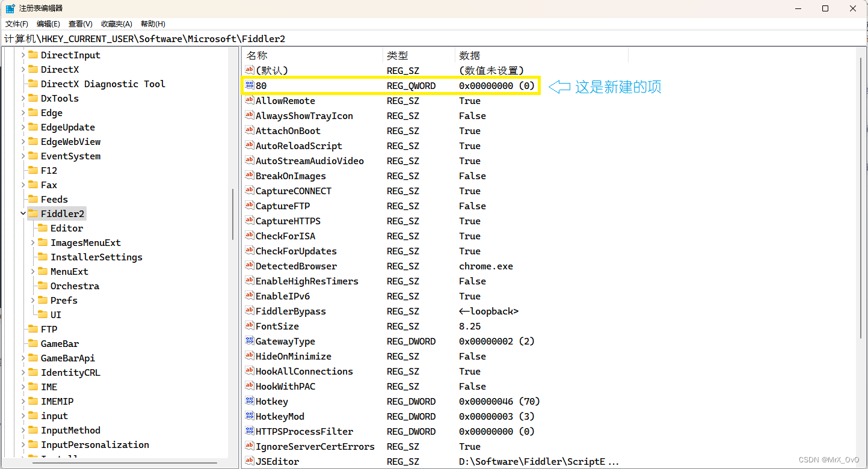This screenshot has width=868, height=469.
Task: Click the DWORD icon of Hotkey
Action: [x=250, y=401]
